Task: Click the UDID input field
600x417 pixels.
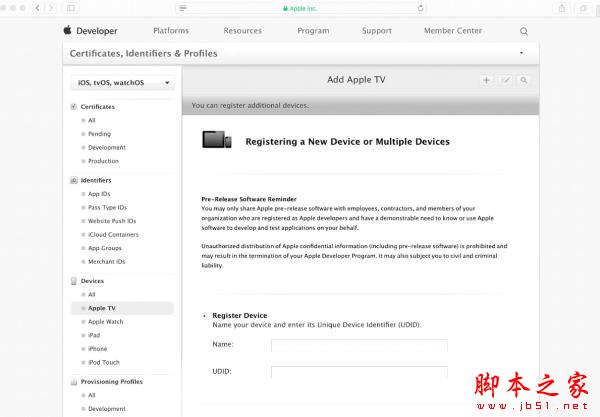Action: (x=359, y=372)
